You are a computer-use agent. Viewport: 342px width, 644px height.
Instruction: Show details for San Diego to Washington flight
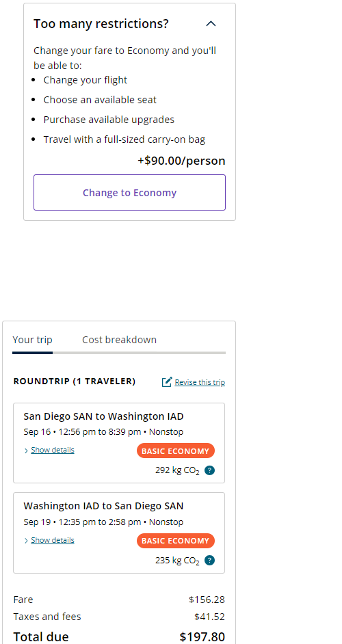pyautogui.click(x=53, y=450)
